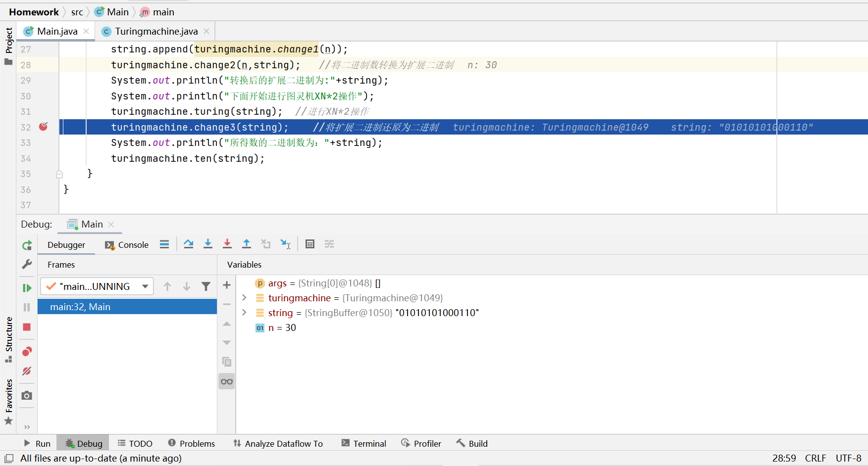Screen dimensions: 868x466
Task: Take thread dump with camera icon
Action: [27, 395]
